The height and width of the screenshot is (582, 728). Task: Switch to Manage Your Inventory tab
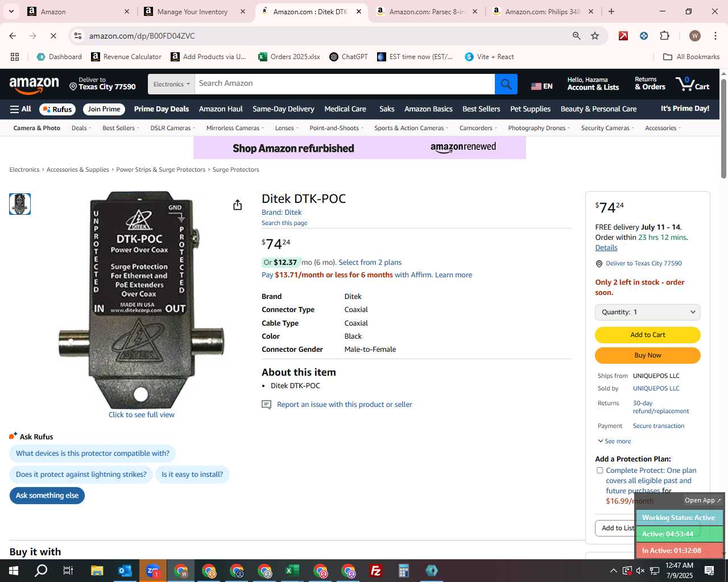pos(192,11)
